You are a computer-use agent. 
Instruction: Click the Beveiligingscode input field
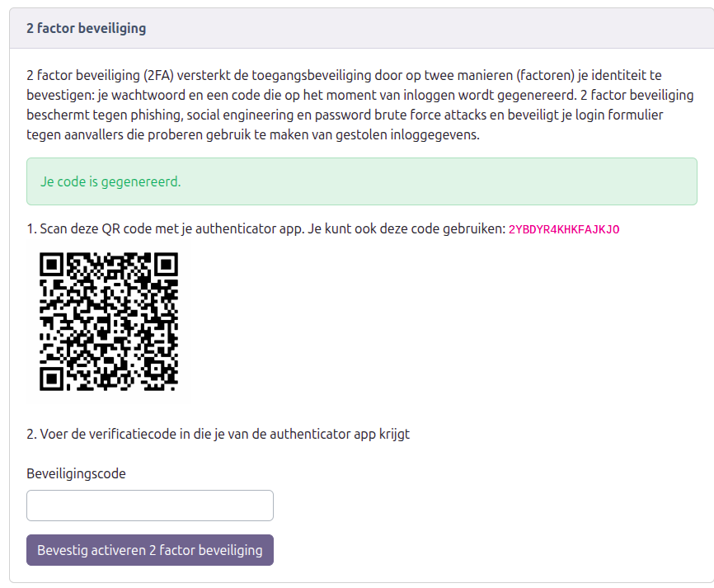[150, 505]
